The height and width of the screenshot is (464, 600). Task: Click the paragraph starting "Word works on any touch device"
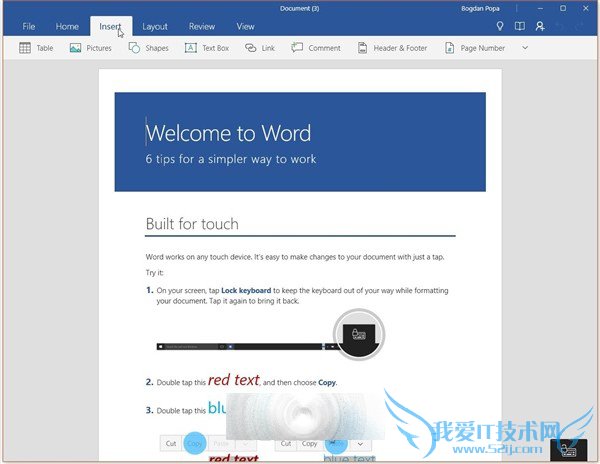[295, 257]
